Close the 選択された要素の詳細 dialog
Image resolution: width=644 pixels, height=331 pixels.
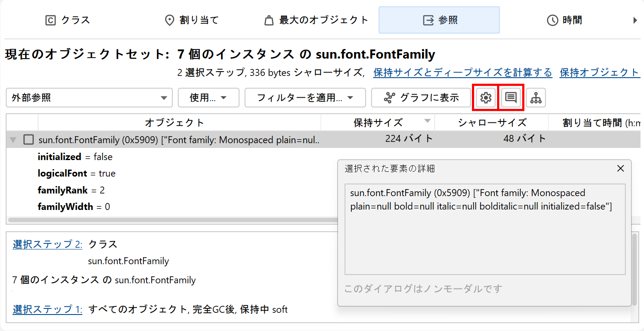pos(621,168)
